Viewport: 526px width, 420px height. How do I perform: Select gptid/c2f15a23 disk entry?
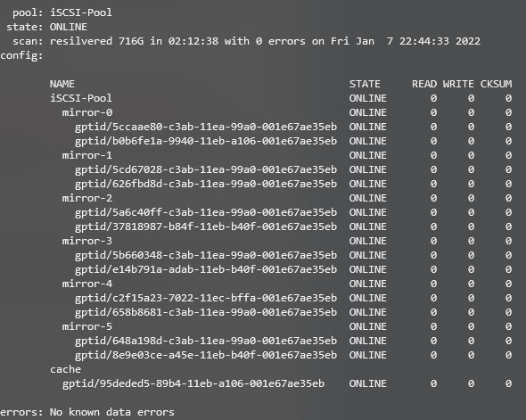point(206,298)
